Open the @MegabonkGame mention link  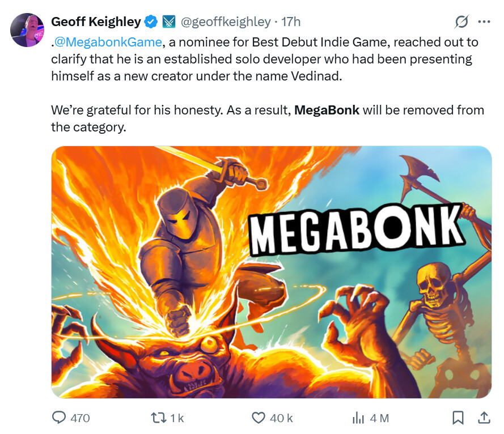pyautogui.click(x=107, y=42)
